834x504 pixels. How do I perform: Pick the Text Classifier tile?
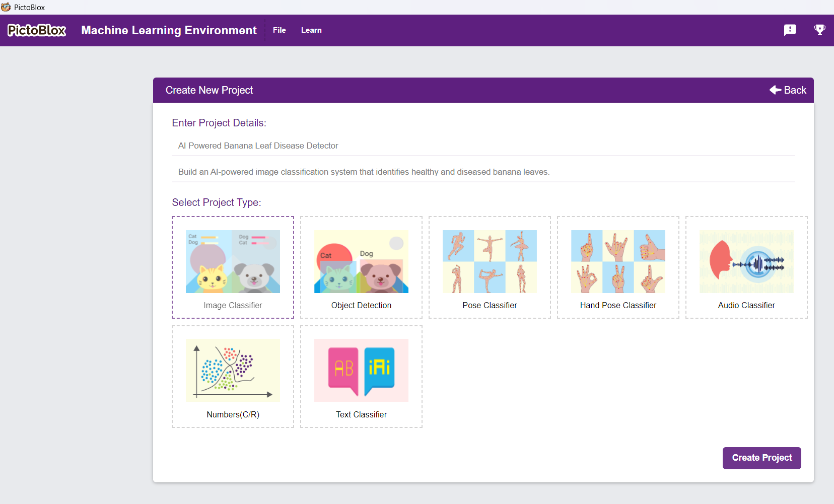(361, 377)
